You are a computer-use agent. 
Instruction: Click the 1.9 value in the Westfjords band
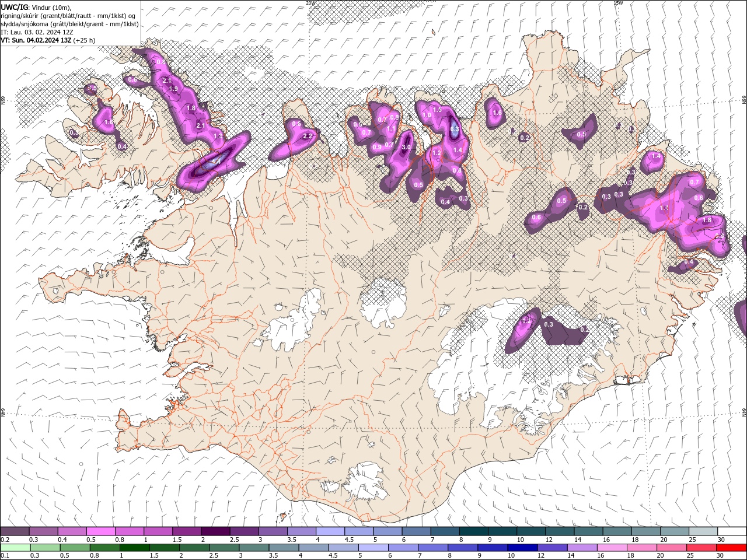(x=173, y=89)
